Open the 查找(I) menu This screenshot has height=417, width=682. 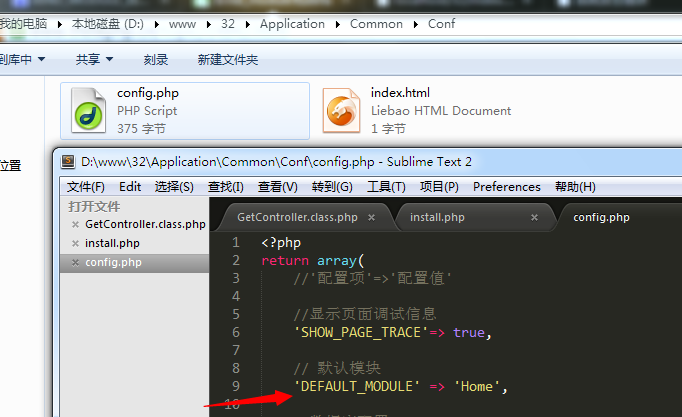225,187
